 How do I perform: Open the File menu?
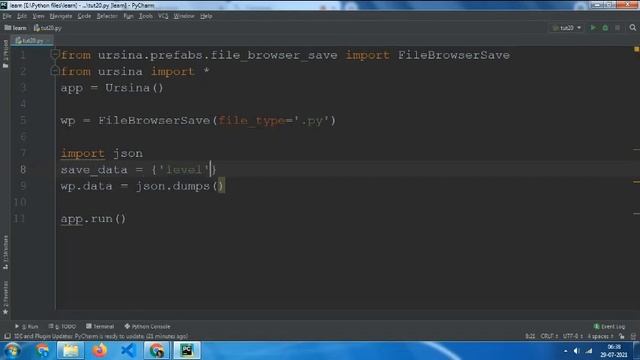point(7,16)
